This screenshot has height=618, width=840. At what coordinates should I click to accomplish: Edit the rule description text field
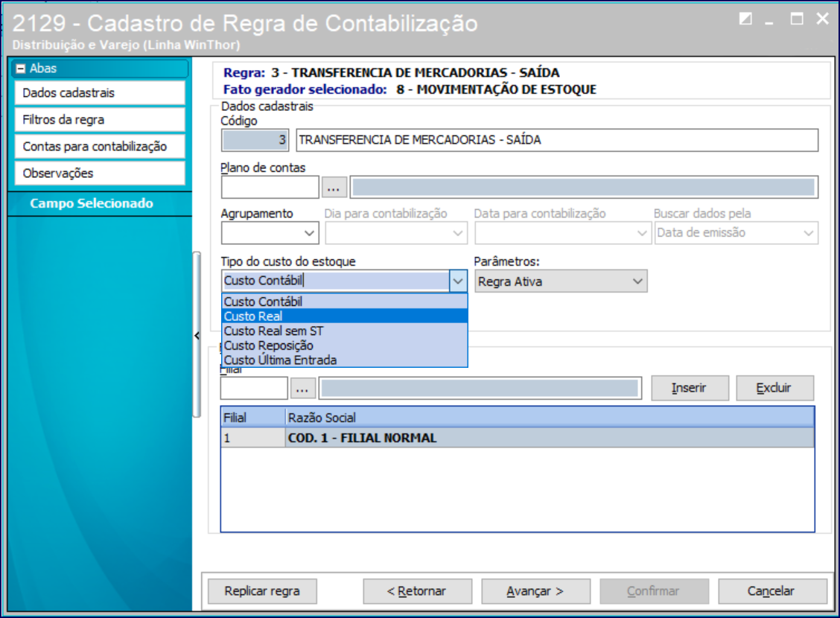click(x=557, y=140)
